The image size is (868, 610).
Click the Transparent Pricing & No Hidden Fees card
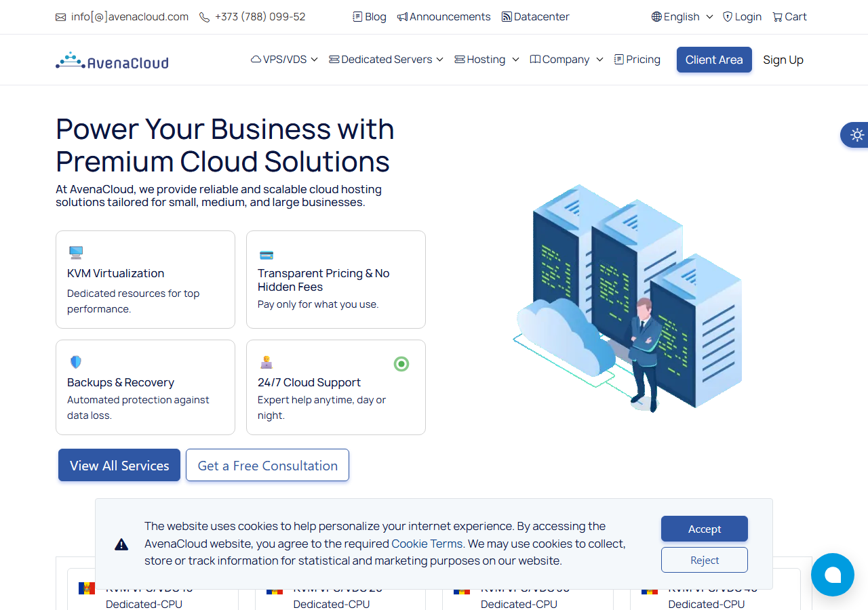pyautogui.click(x=336, y=279)
